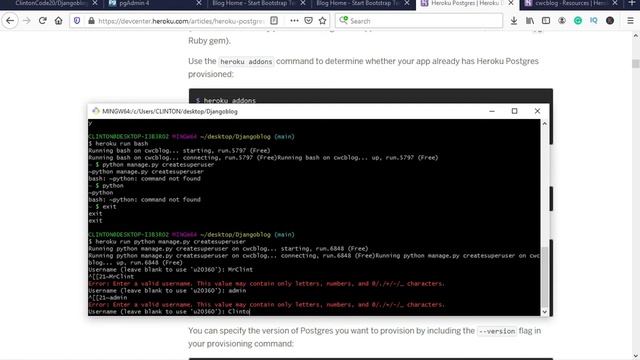The height and width of the screenshot is (360, 640).
Task: Close the cwcblog Resources tab
Action: [615, 3]
